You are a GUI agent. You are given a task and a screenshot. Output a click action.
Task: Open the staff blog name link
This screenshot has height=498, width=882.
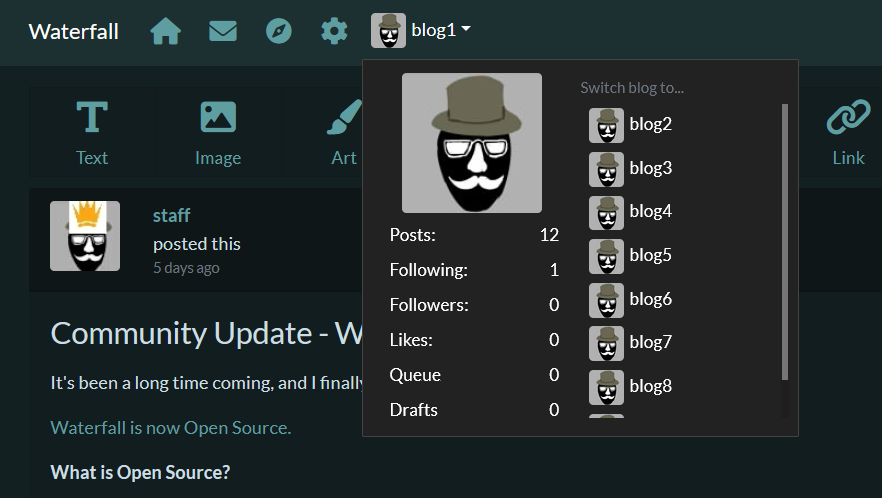[x=172, y=215]
